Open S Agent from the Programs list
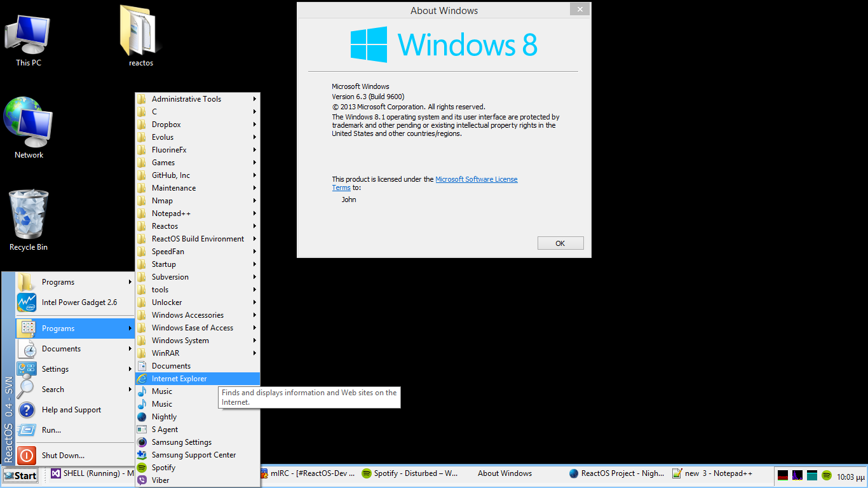Screen dimensions: 868x488 198,430
